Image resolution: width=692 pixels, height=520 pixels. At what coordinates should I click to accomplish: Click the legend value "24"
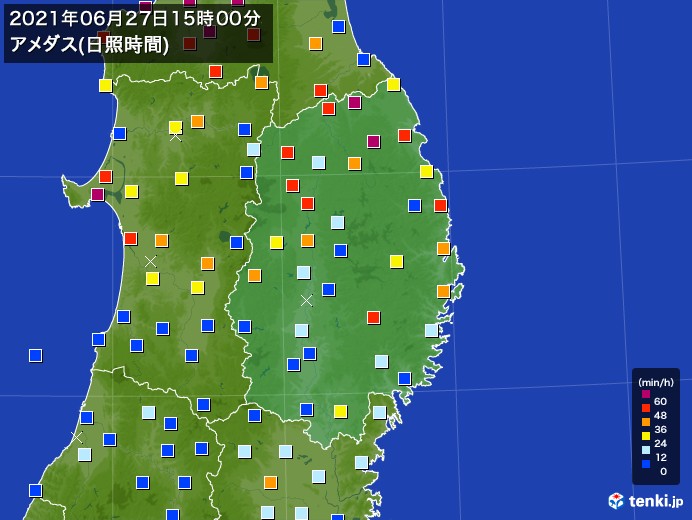click(x=660, y=443)
